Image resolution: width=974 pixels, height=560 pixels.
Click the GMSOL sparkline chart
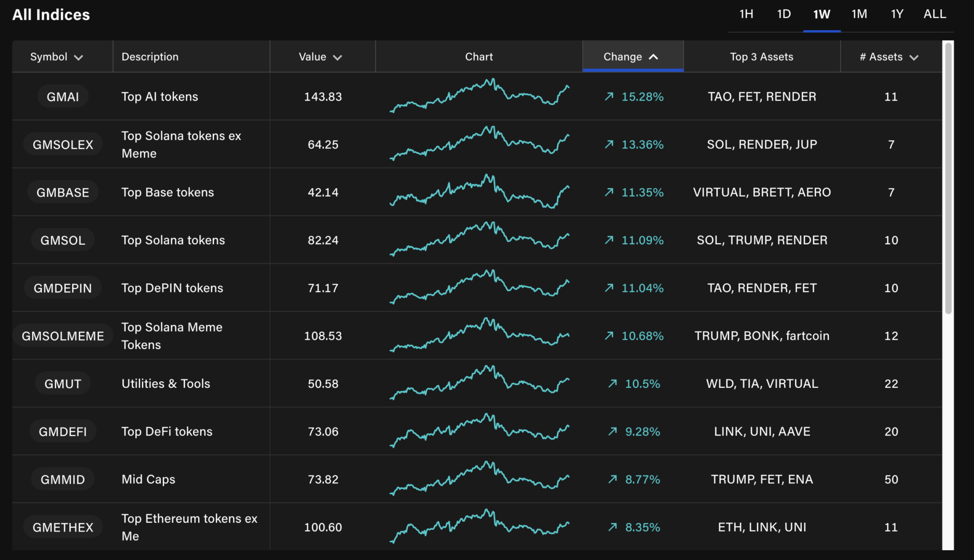[x=479, y=239]
